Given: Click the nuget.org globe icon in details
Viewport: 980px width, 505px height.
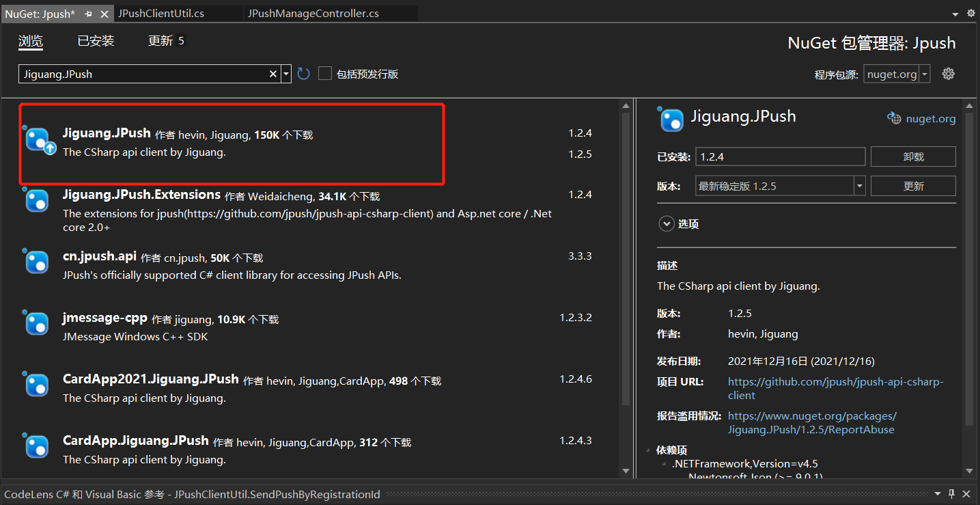Looking at the screenshot, I should [x=894, y=118].
